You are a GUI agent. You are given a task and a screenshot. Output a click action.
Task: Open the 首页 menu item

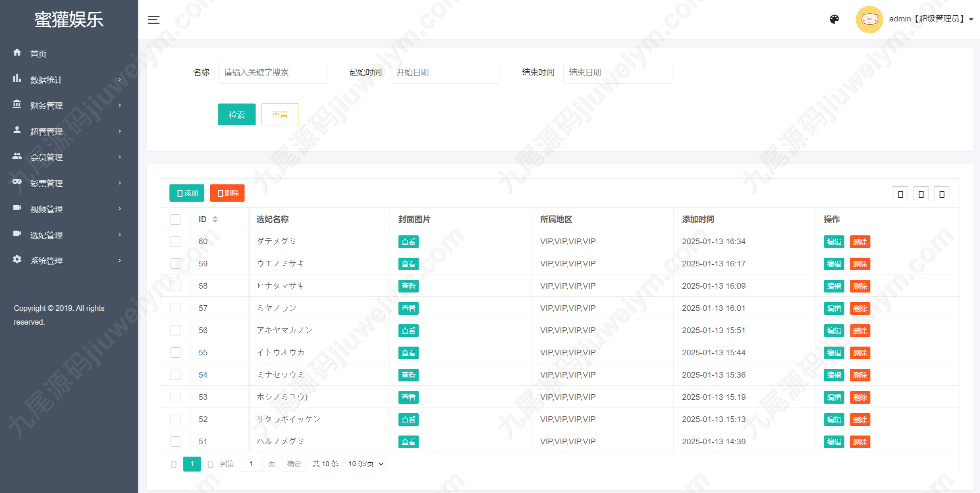tap(69, 54)
